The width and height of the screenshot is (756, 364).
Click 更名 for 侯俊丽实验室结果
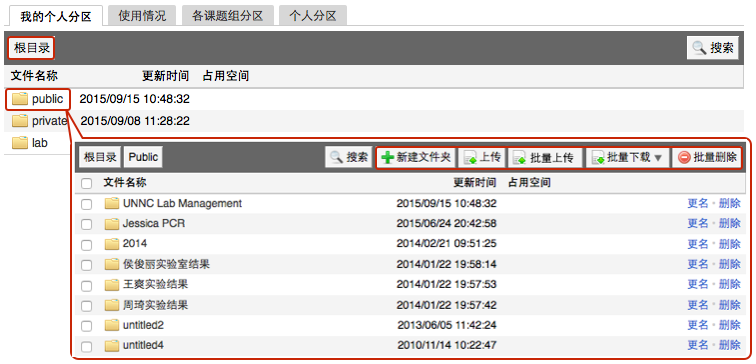[x=698, y=264]
